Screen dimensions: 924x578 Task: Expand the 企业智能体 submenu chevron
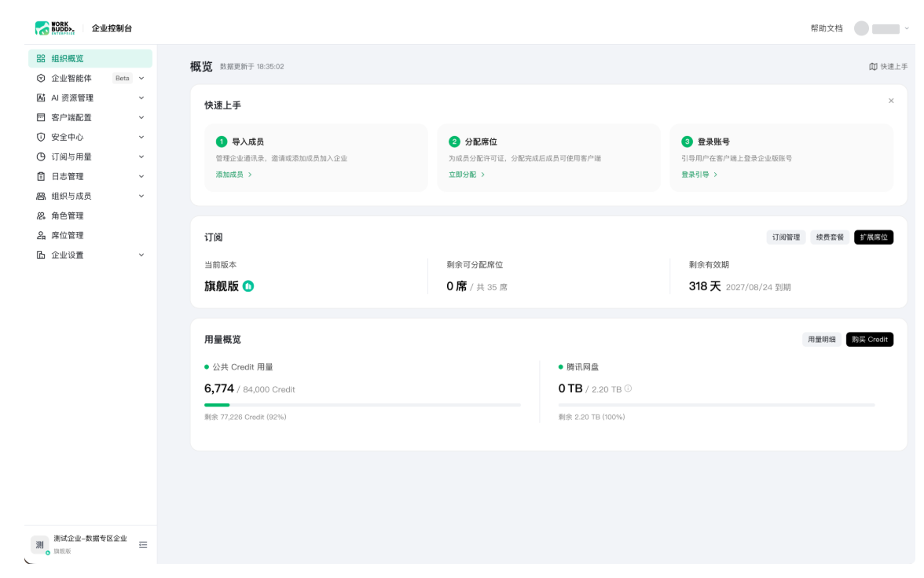pos(141,78)
